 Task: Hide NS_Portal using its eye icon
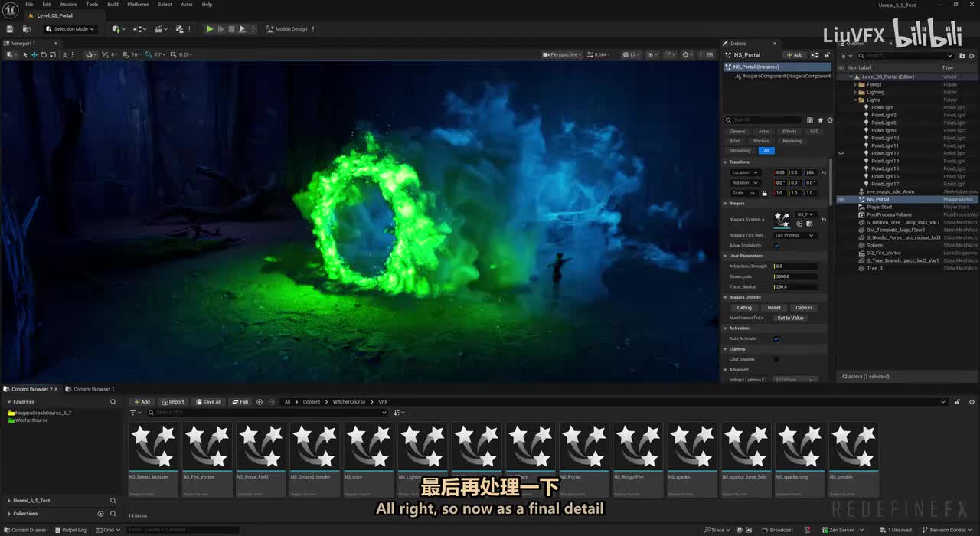pyautogui.click(x=841, y=199)
